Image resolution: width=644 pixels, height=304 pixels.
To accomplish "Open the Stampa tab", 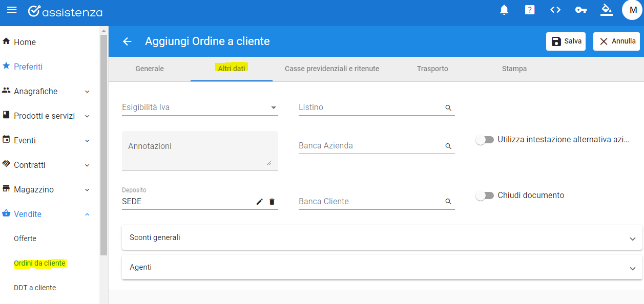I will point(514,69).
